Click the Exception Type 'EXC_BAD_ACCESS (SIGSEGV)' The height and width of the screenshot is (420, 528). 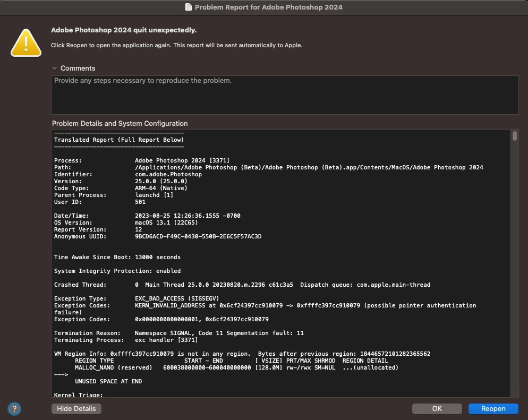pyautogui.click(x=177, y=298)
